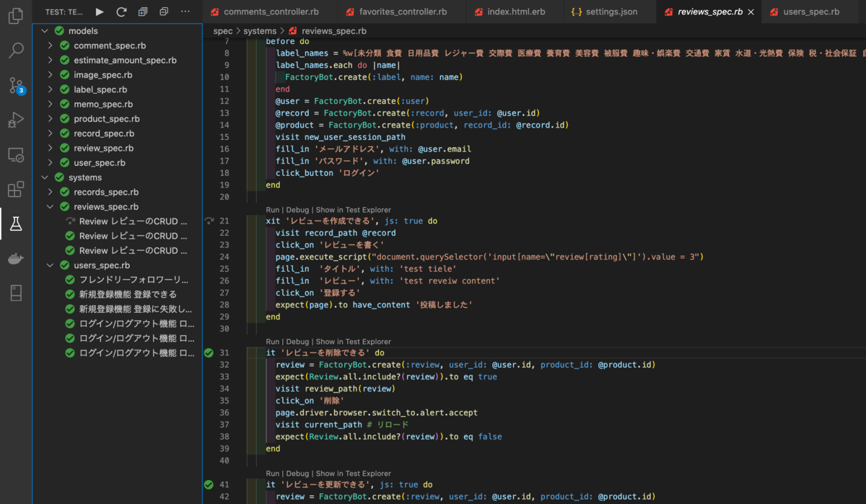The width and height of the screenshot is (866, 504).
Task: Open the Docker view in activity bar
Action: point(15,259)
